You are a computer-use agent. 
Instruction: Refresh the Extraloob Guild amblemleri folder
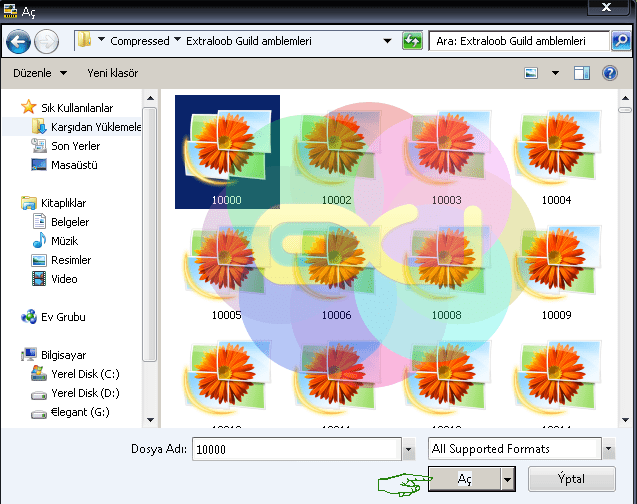click(x=412, y=41)
